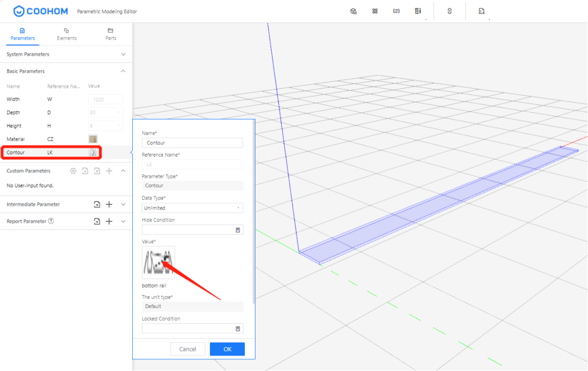Click the hexagon settings icon in Custom Parameters

(73, 171)
